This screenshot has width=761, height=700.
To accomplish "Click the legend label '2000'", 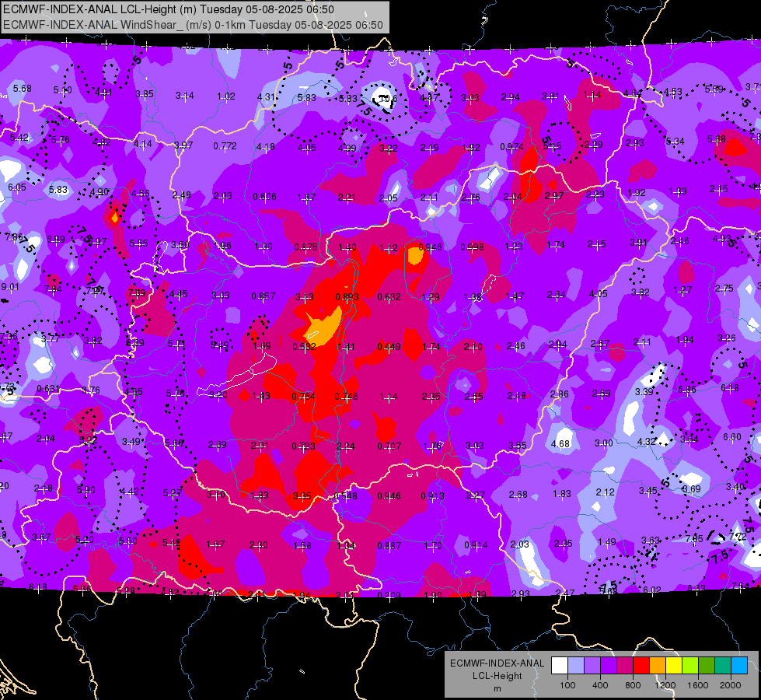I will point(731,685).
